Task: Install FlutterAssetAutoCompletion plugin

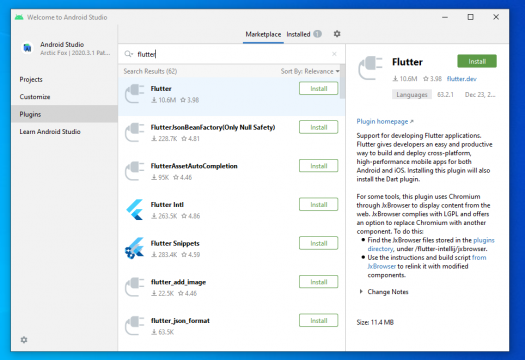Action: coord(318,166)
